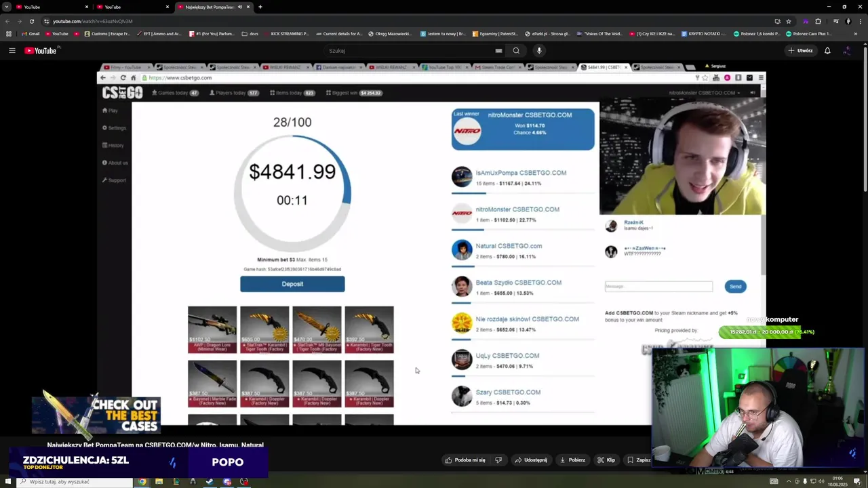Image resolution: width=868 pixels, height=488 pixels.
Task: Close the Największy Bet PompaTeam tab
Action: coord(248,7)
